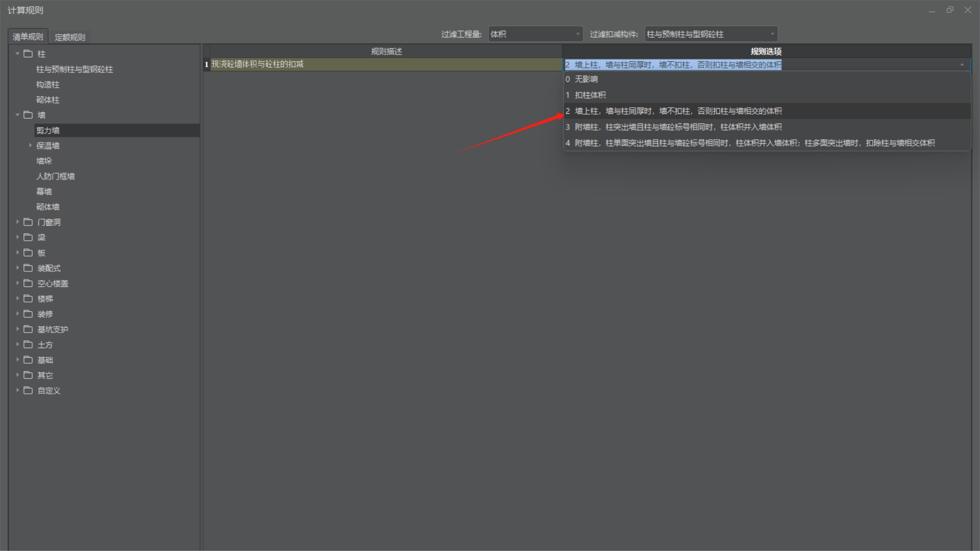
Task: Expand the 保温墙 tree node arrow
Action: coord(30,145)
